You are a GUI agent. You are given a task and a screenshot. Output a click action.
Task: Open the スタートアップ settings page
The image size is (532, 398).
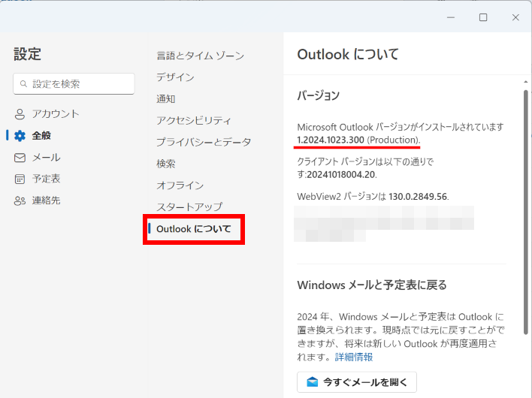pos(189,207)
